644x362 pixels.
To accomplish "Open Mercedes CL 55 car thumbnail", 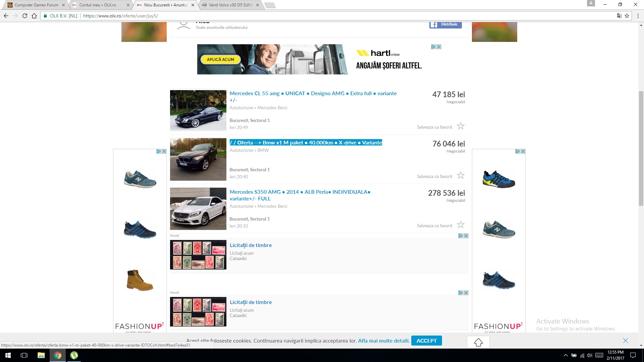I will 198,110.
